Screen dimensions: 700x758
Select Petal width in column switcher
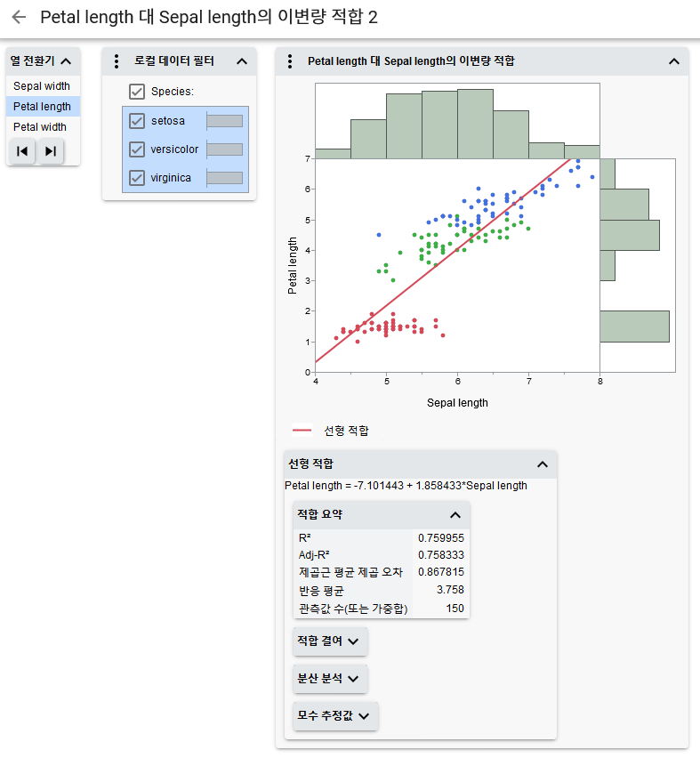(40, 127)
